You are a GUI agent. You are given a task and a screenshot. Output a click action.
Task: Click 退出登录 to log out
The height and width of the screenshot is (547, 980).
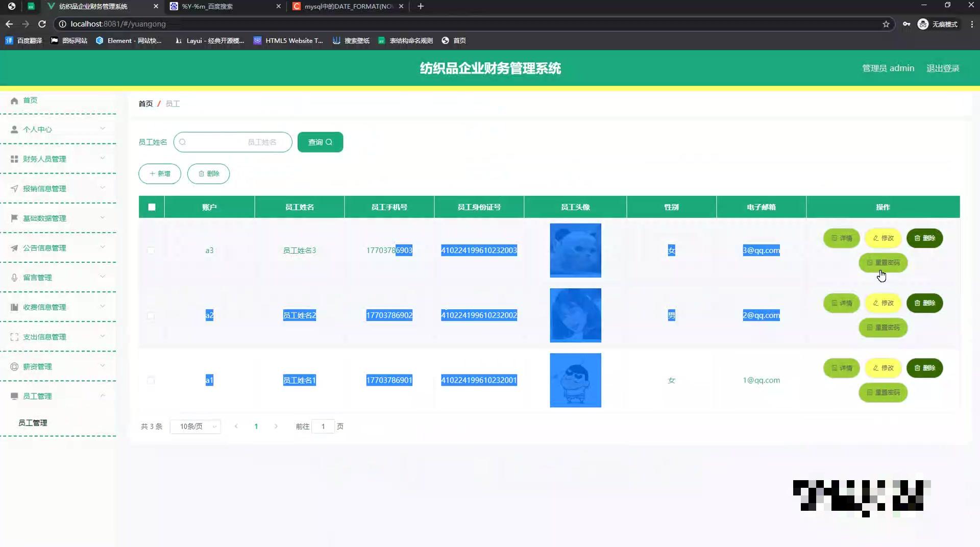(943, 68)
